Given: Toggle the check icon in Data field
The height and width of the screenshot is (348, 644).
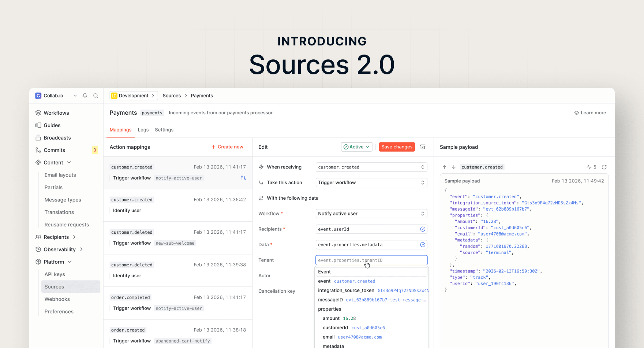Looking at the screenshot, I should 423,245.
